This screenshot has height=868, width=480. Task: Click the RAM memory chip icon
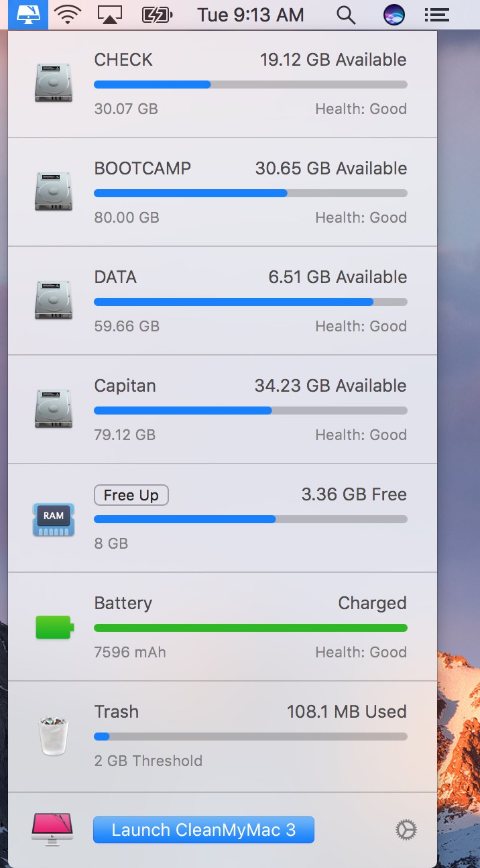click(54, 519)
